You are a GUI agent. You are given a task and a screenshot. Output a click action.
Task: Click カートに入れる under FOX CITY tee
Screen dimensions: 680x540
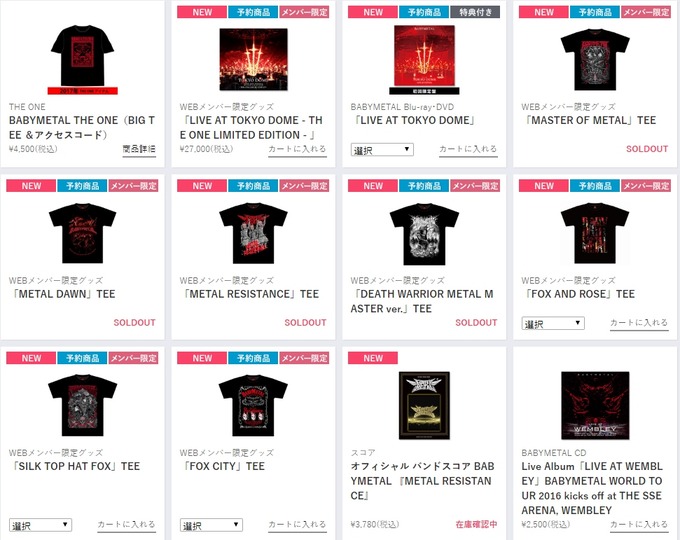click(x=297, y=525)
